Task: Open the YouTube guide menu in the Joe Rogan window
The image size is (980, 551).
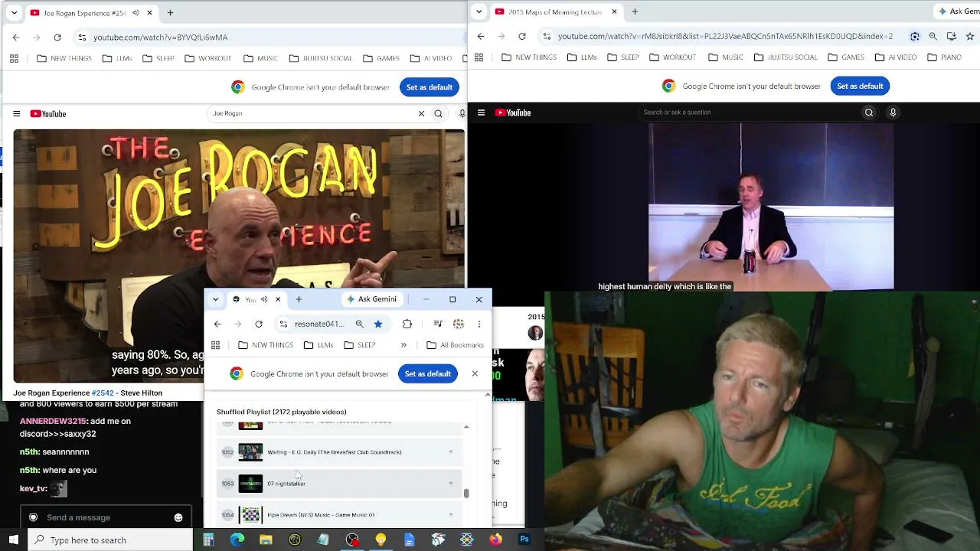Action: tap(16, 114)
